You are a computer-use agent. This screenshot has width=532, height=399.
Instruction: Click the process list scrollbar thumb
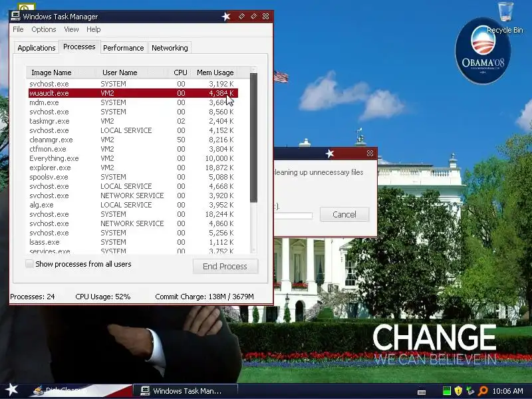pyautogui.click(x=253, y=138)
